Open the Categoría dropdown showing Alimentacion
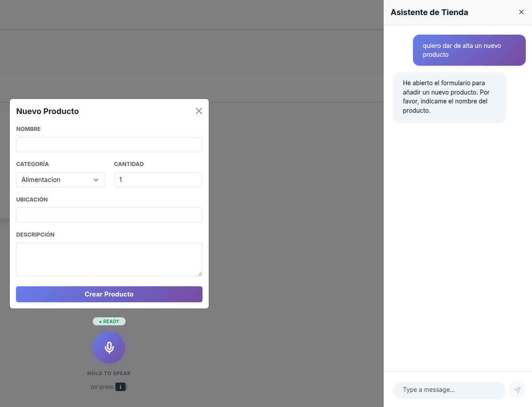The width and height of the screenshot is (532, 407). point(60,180)
